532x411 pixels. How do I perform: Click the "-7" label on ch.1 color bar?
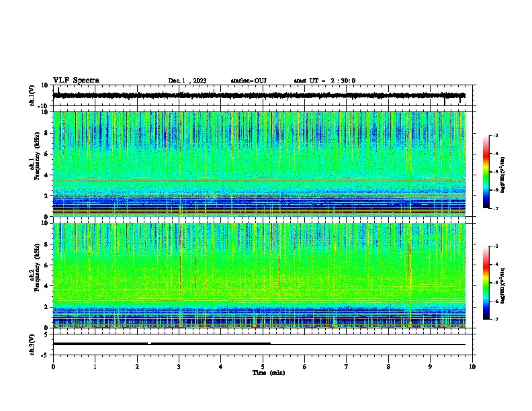pos(495,208)
